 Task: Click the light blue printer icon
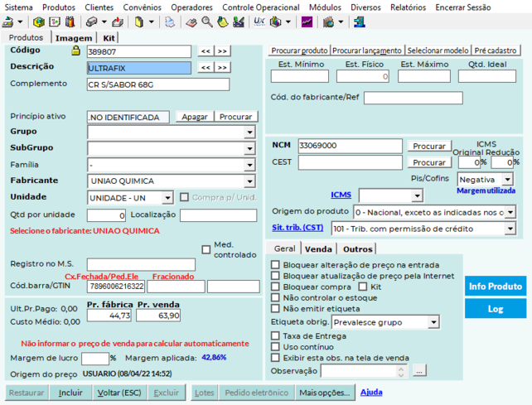[x=170, y=22]
